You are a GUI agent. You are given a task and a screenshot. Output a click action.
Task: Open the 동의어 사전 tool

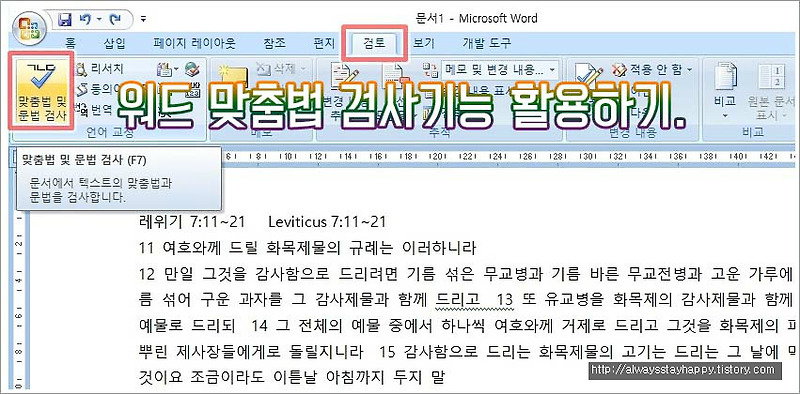point(97,90)
